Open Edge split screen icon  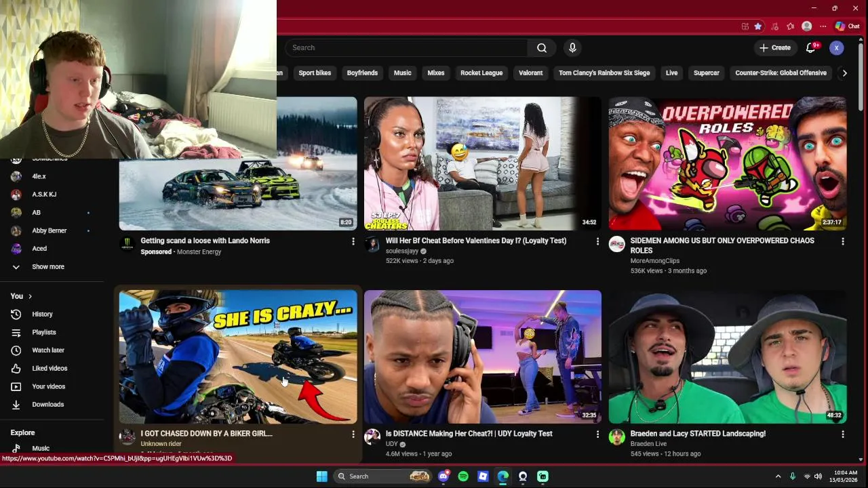point(745,26)
